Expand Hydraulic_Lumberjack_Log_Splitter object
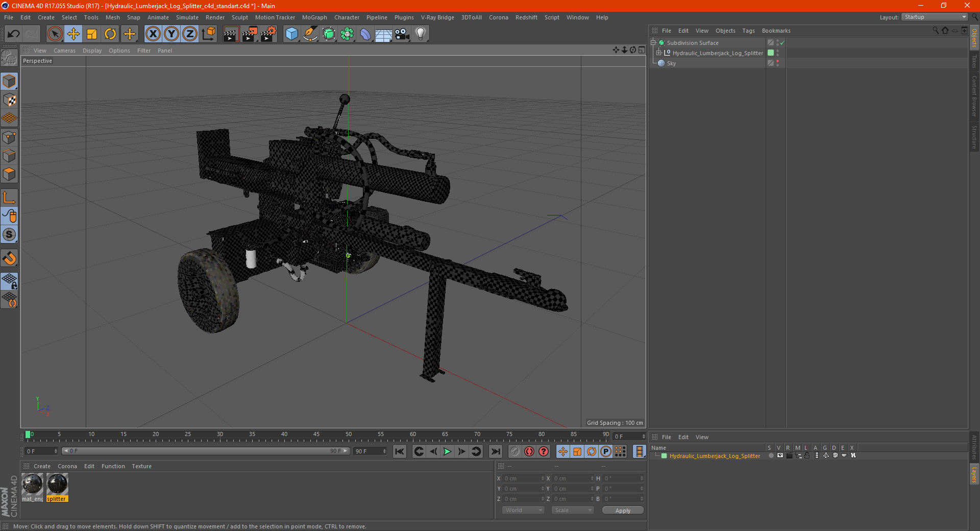 tap(659, 53)
